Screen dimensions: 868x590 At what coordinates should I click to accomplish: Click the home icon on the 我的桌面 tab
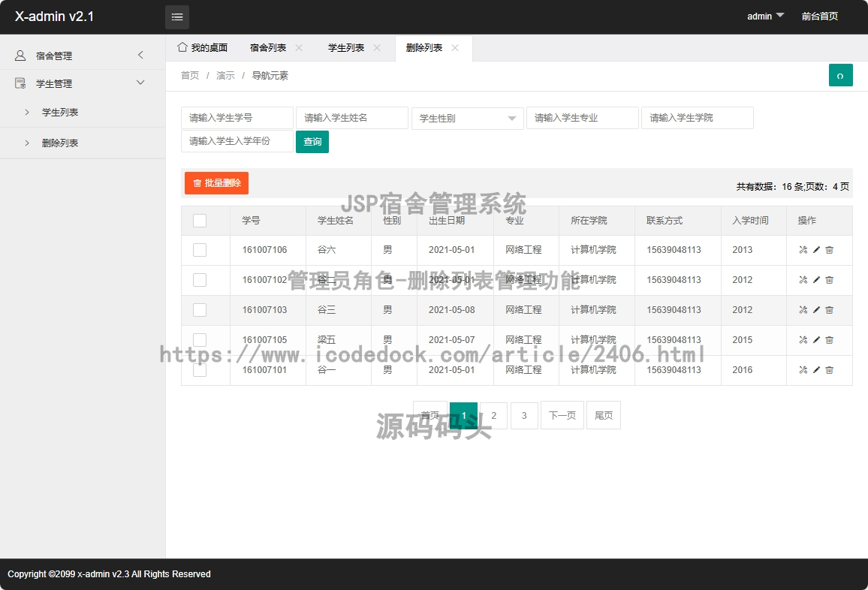pyautogui.click(x=182, y=47)
